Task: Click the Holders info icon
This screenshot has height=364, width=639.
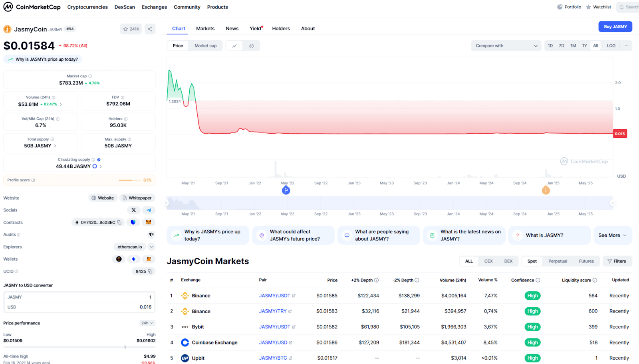Action: pos(126,119)
